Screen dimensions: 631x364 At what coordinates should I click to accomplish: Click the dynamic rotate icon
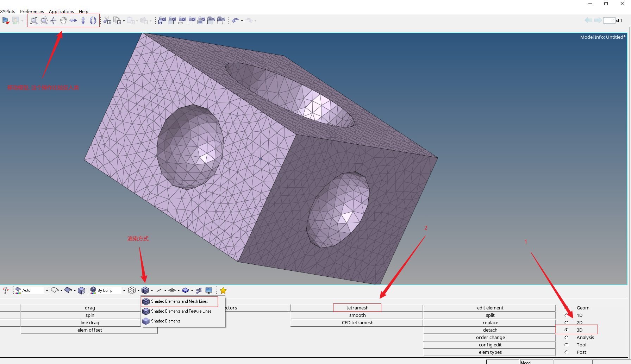point(93,21)
